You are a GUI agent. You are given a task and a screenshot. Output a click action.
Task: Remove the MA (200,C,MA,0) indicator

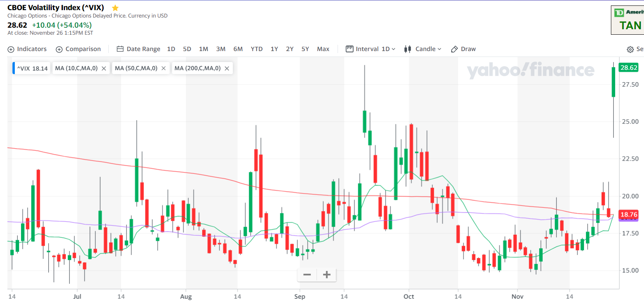[227, 69]
